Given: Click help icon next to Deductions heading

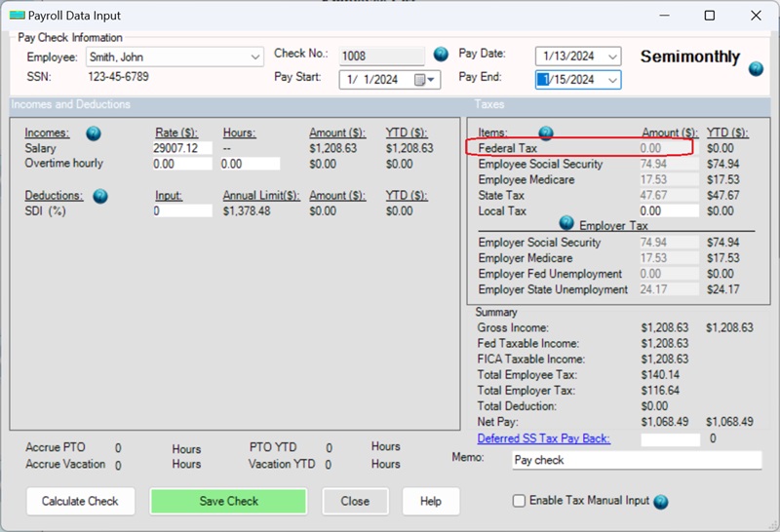Looking at the screenshot, I should click(100, 196).
